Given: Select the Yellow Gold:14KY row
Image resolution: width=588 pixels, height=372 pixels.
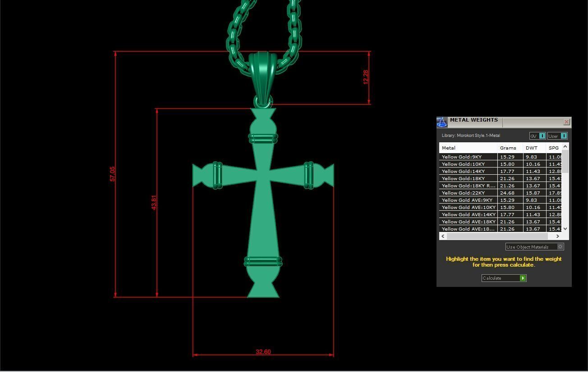Looking at the screenshot, I should [x=501, y=171].
